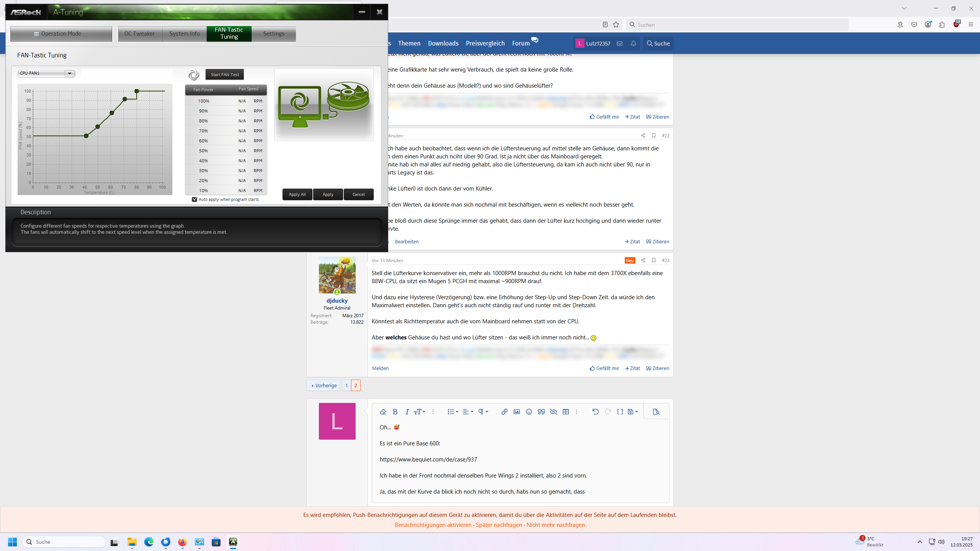Expand the list formatting dropdown
The height and width of the screenshot is (551, 980).
coord(453,412)
